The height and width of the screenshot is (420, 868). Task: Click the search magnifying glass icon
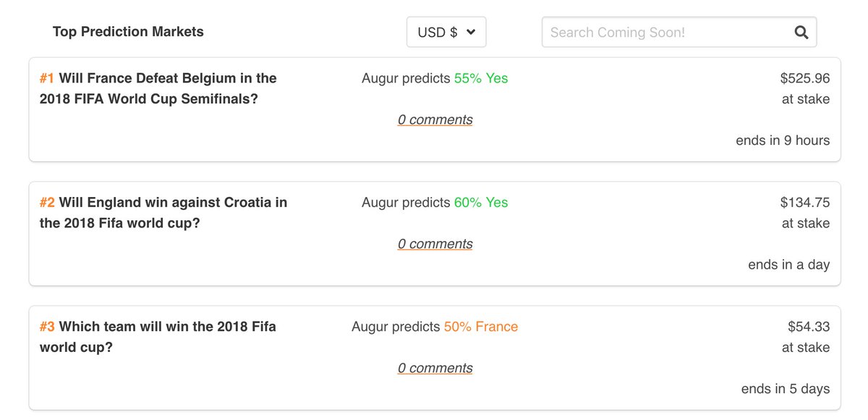(x=801, y=32)
